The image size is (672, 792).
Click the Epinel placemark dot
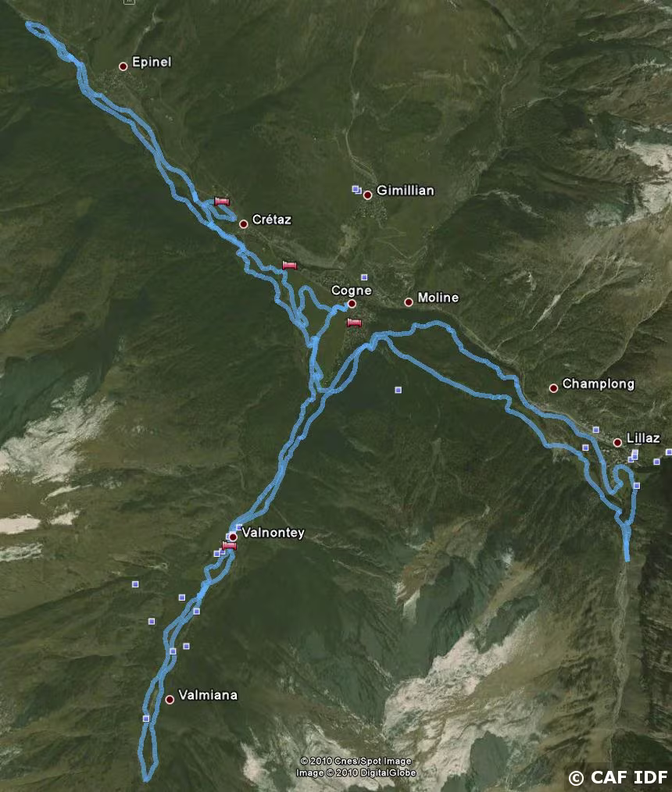[123, 66]
